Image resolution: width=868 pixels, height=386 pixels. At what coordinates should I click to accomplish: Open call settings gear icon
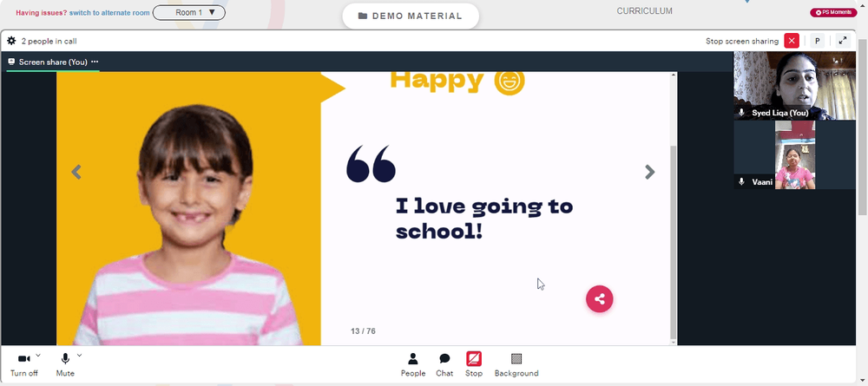coord(11,41)
